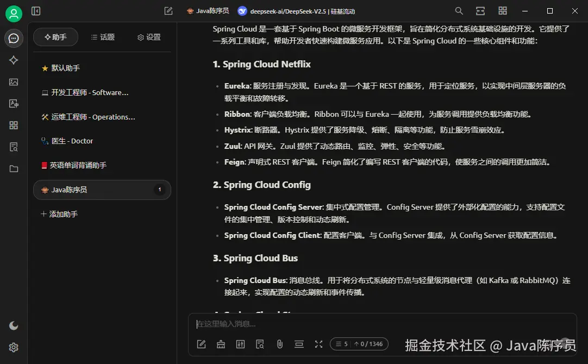Viewport: 588px width, 364px height.
Task: Open the settings sliders icon in input toolbar
Action: [240, 344]
